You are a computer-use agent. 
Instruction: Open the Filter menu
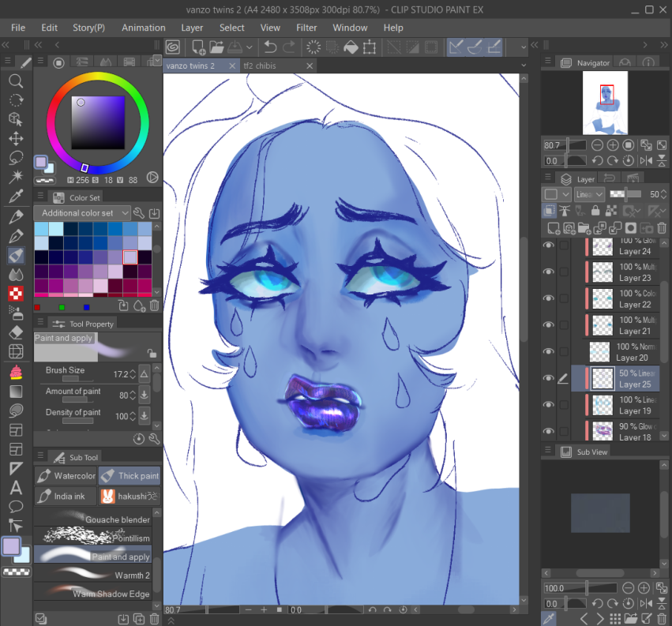305,28
